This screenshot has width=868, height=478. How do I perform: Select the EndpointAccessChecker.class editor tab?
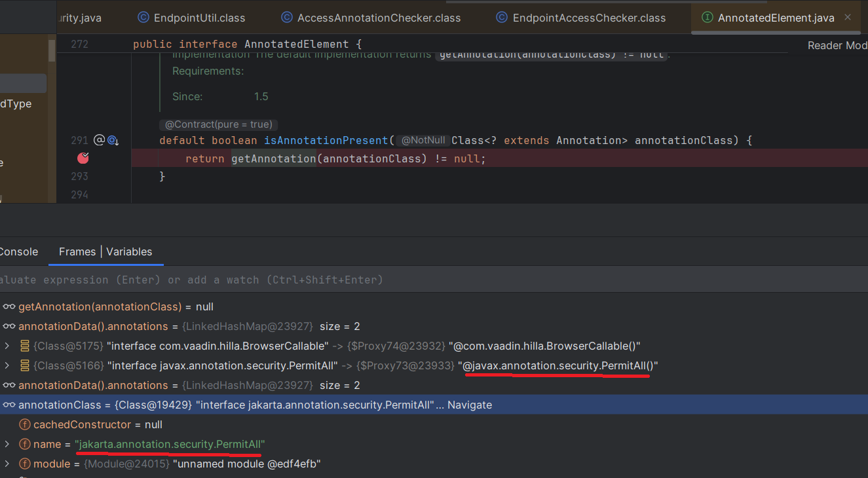[589, 18]
